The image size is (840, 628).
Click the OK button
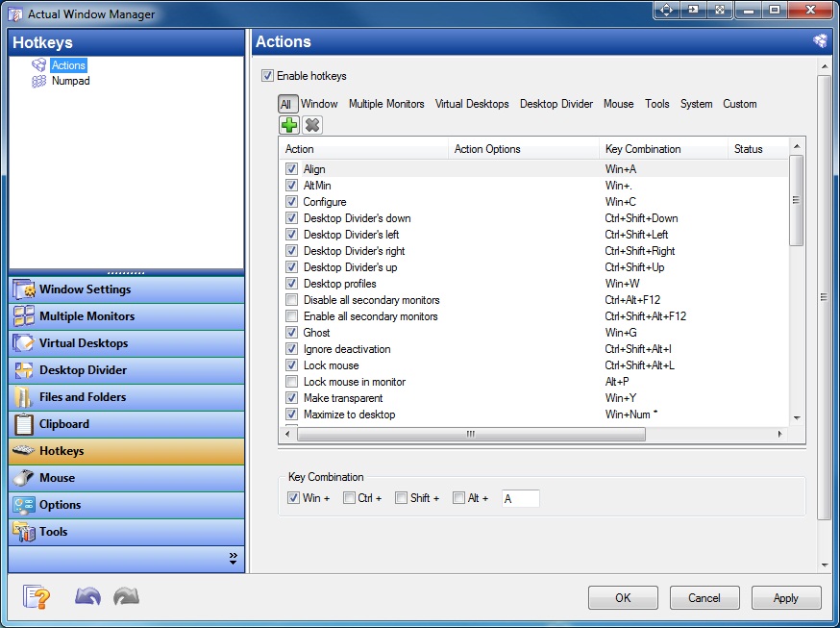[623, 598]
